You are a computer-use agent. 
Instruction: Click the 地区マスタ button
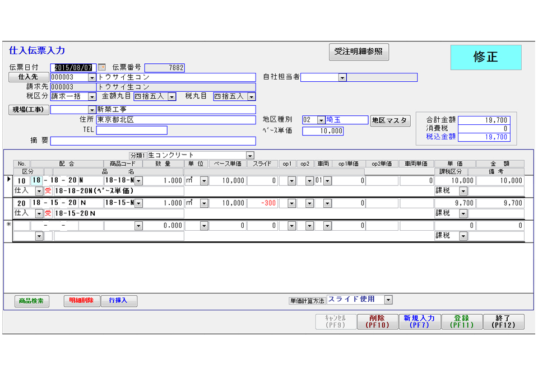tap(390, 120)
